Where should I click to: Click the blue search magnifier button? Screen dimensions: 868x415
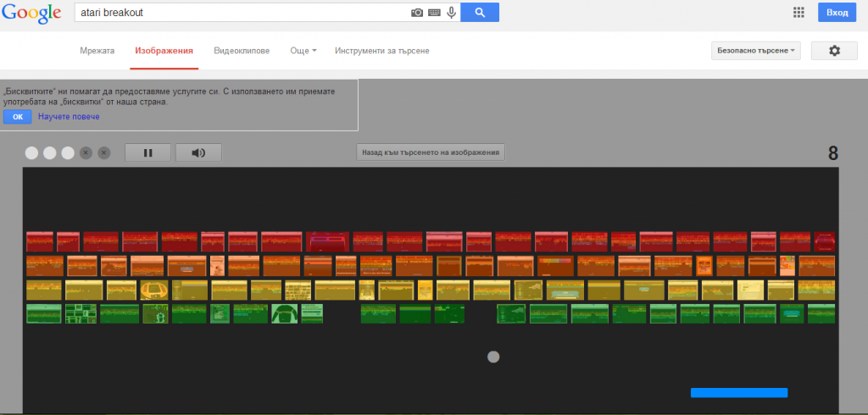coord(480,12)
